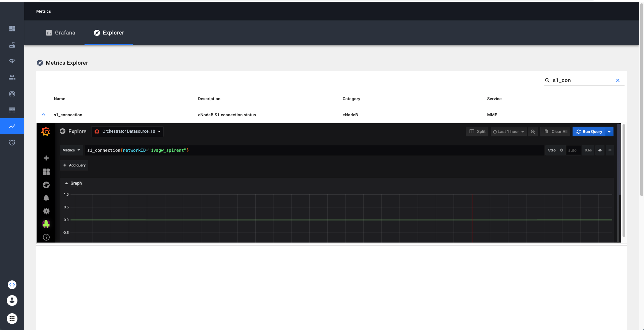The image size is (644, 330).
Task: Click the Step auto input field
Action: 573,150
